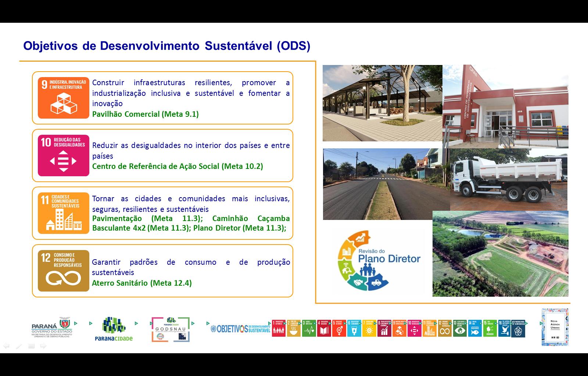Viewport: 588px width, 376px height.
Task: Click the Nova Agenda Urbana book cover
Action: click(555, 327)
